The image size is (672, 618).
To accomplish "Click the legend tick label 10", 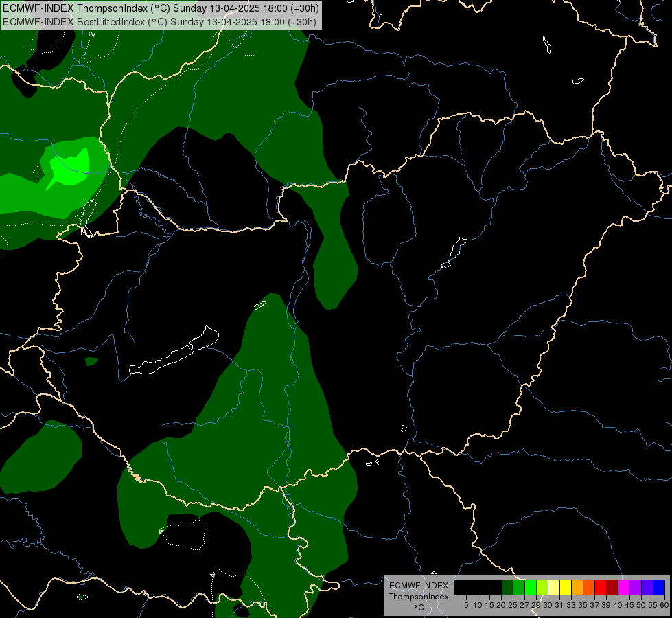I will click(x=478, y=605).
